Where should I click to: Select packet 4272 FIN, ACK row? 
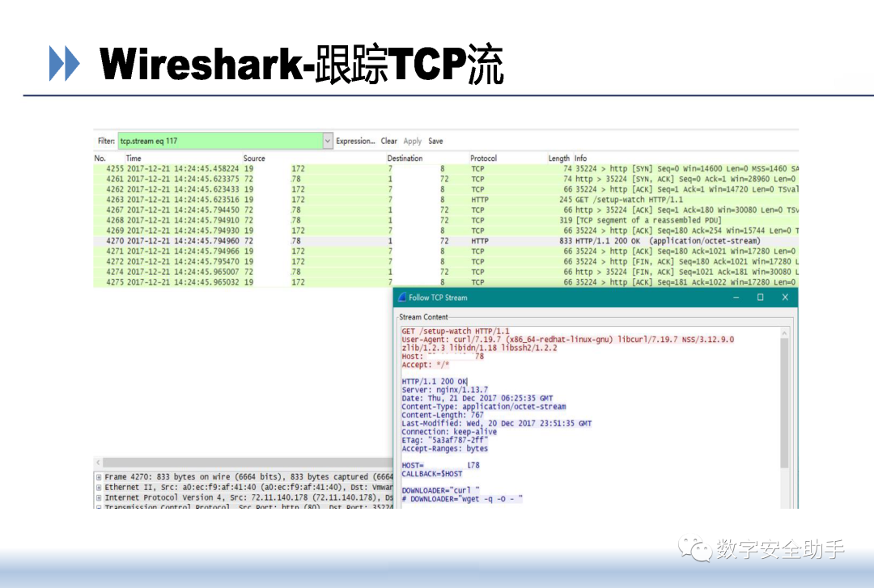(x=446, y=261)
